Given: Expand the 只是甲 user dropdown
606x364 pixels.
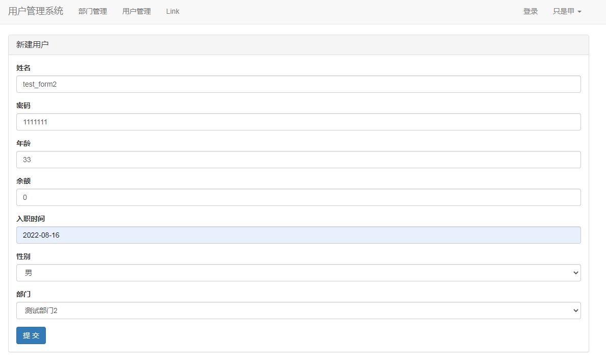Looking at the screenshot, I should 567,12.
